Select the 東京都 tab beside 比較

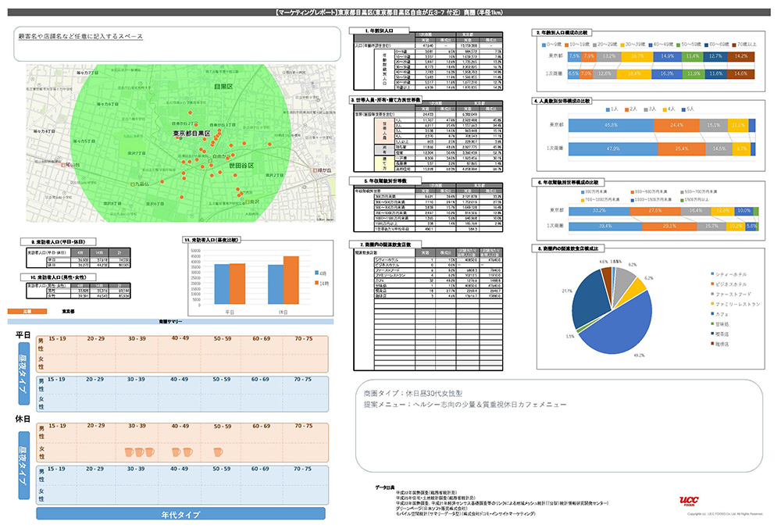pos(69,310)
